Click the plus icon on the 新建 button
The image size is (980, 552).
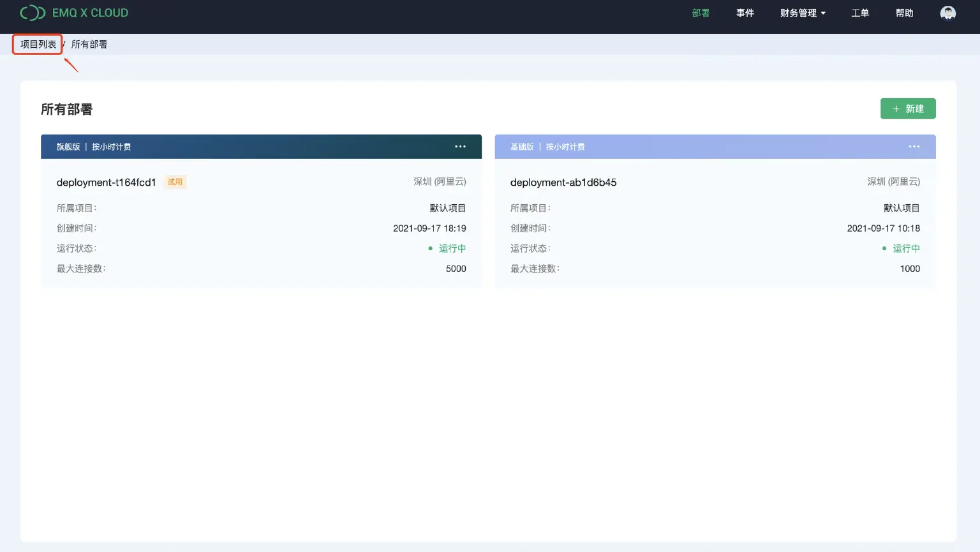point(896,108)
